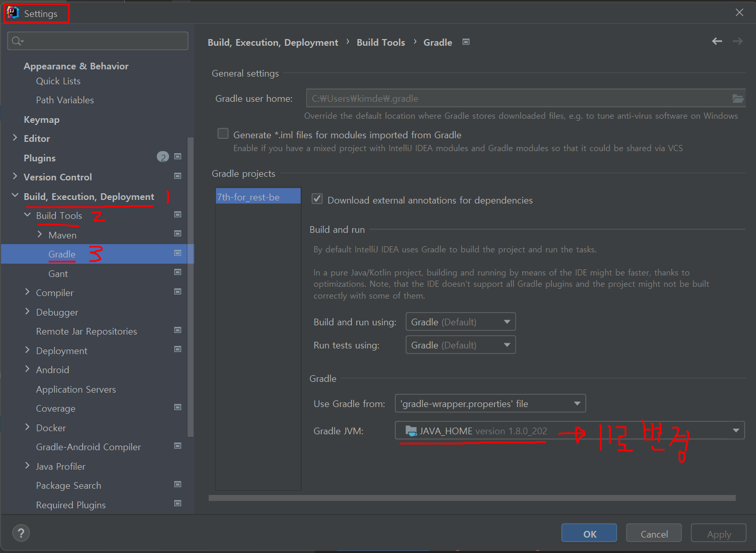Click Build Tools breadcrumb

381,43
